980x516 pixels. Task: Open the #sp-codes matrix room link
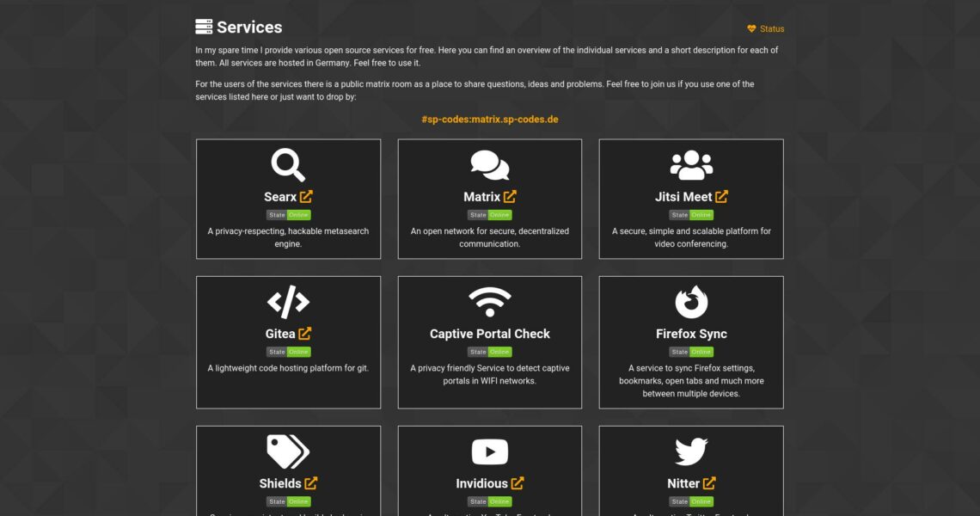(489, 120)
